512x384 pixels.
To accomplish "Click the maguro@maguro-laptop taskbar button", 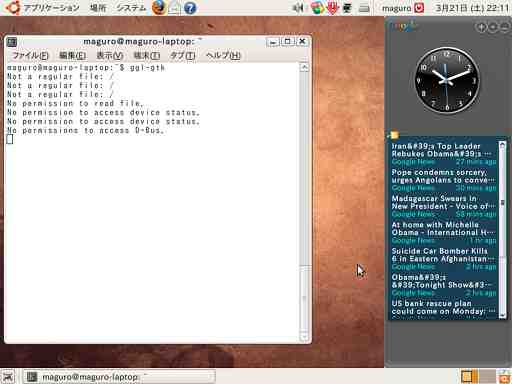I will (119, 377).
